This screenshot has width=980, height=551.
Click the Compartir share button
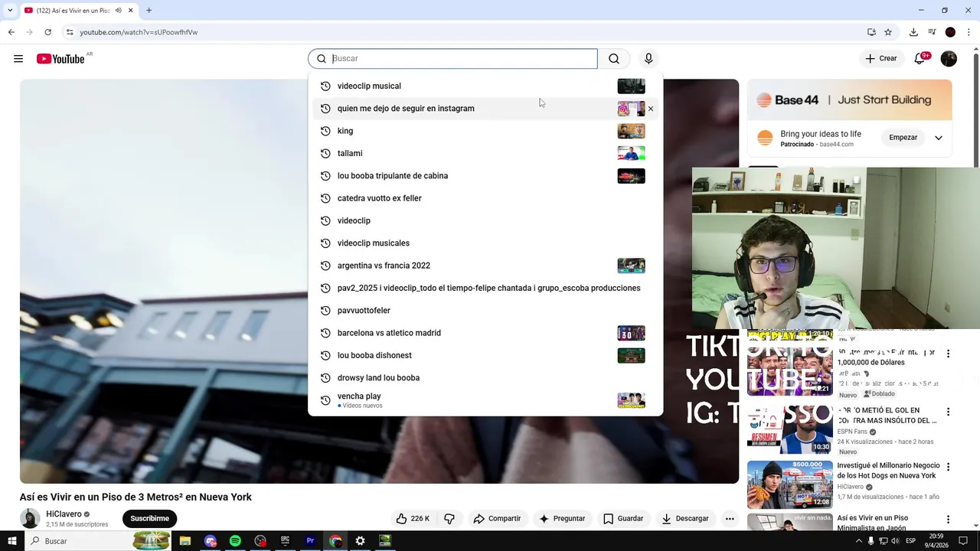click(497, 519)
